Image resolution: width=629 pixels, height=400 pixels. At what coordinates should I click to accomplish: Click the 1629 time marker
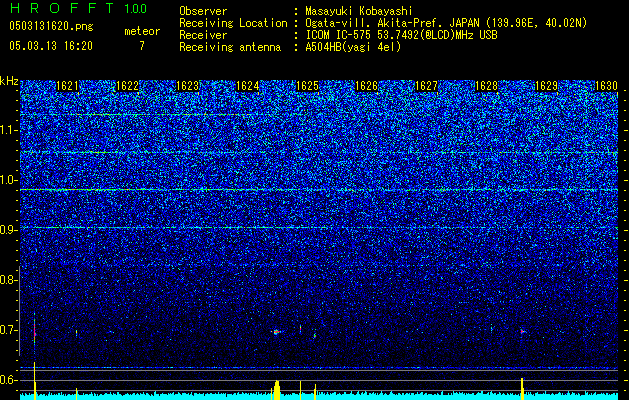[x=547, y=86]
